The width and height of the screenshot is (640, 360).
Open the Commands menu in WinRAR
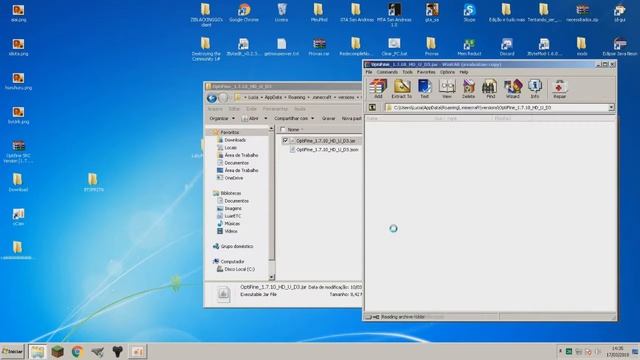387,72
